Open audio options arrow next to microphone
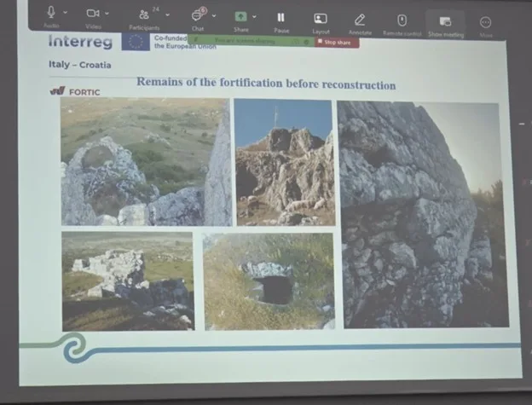Screen dimensions: 532x405 point(66,13)
